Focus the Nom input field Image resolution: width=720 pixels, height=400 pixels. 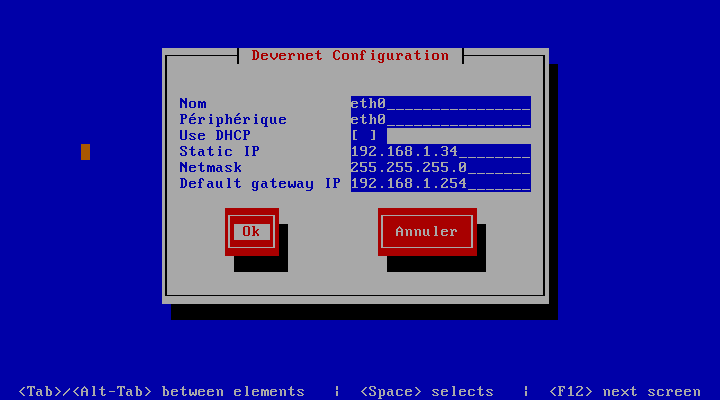coord(440,103)
